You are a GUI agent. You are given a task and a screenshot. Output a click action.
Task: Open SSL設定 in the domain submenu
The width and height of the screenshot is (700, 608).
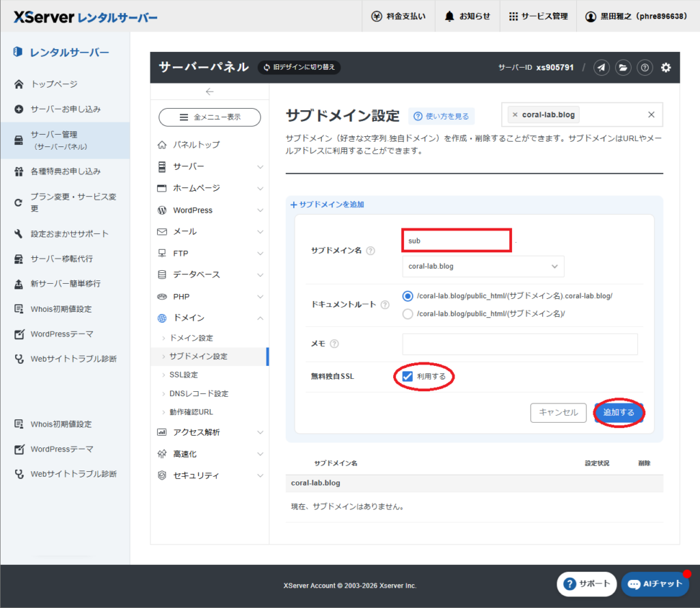pyautogui.click(x=183, y=375)
